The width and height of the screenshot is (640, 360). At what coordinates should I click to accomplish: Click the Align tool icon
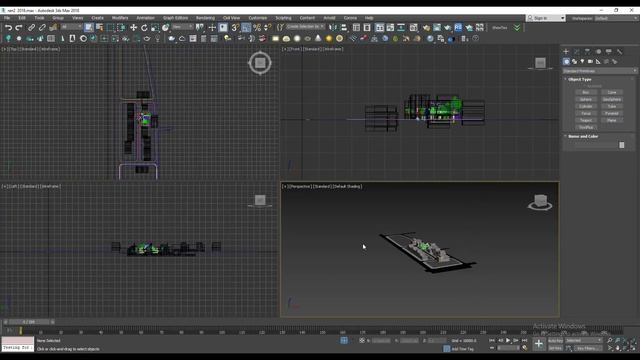pyautogui.click(x=344, y=28)
